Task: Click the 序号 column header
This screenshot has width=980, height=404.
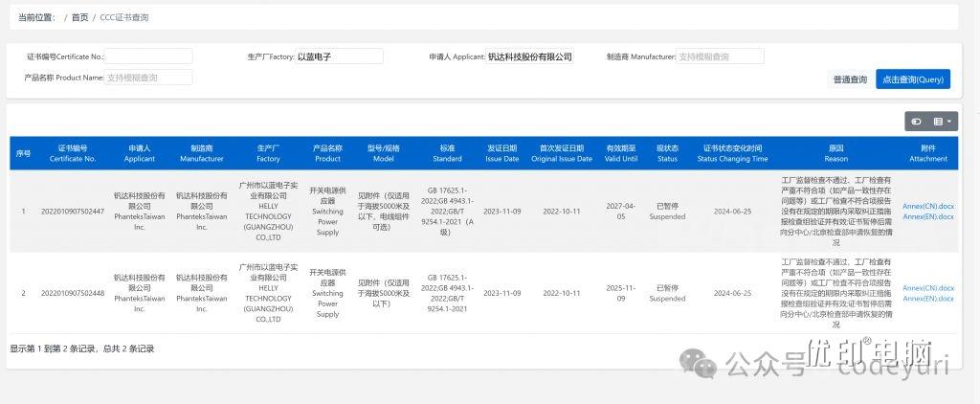Action: coord(23,153)
